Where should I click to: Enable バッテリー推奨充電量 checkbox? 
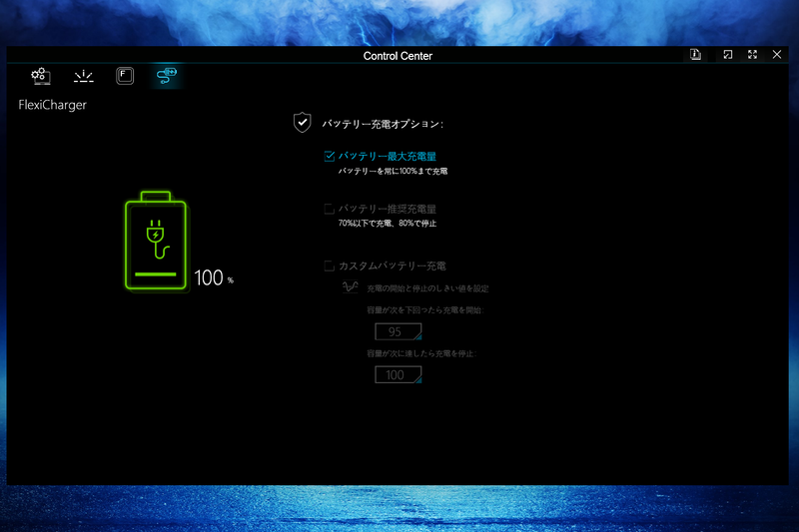[x=330, y=209]
